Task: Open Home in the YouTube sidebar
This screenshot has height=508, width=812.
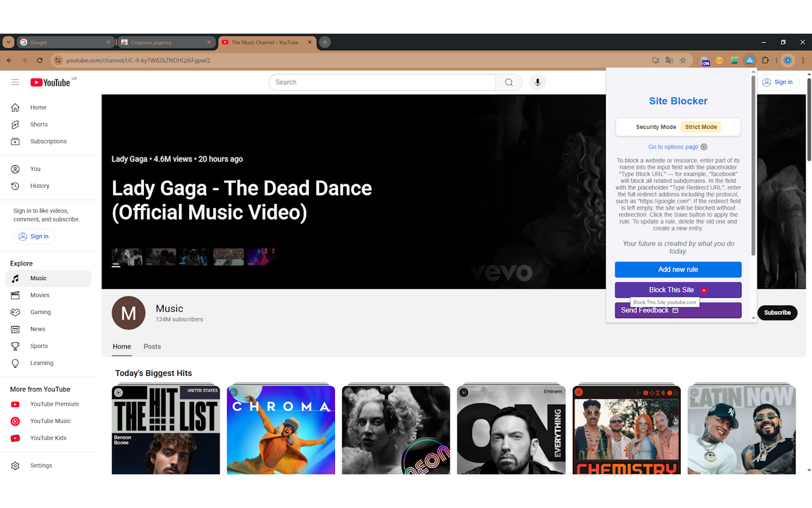Action: coord(48,107)
